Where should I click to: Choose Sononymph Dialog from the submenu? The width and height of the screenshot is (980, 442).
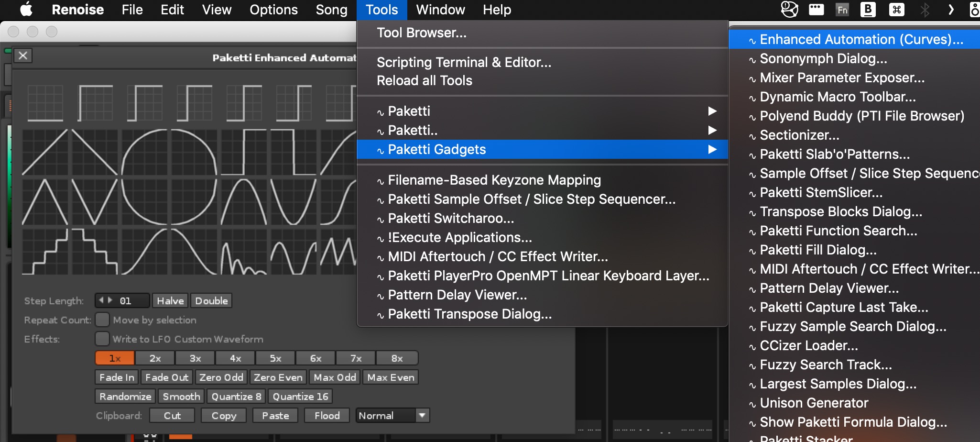coord(823,58)
